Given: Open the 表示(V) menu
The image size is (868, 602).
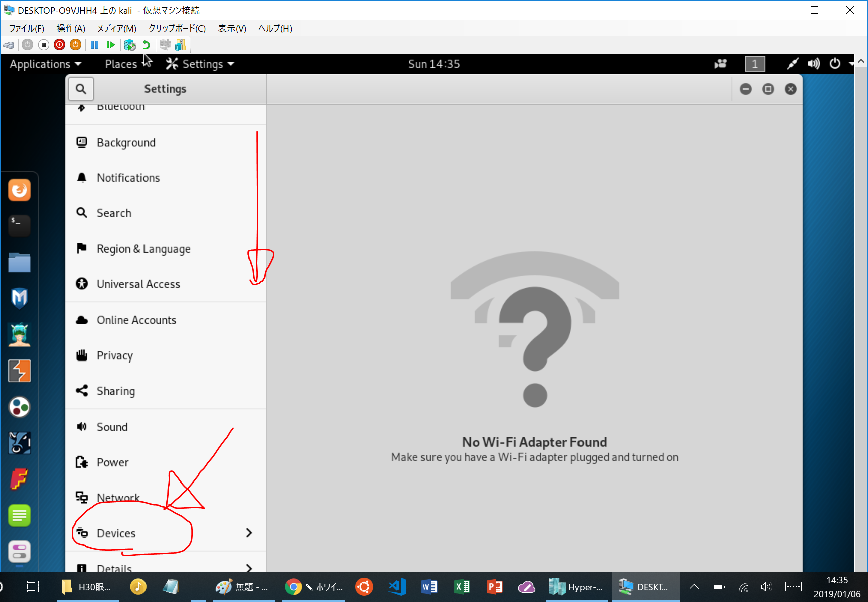Looking at the screenshot, I should (232, 28).
